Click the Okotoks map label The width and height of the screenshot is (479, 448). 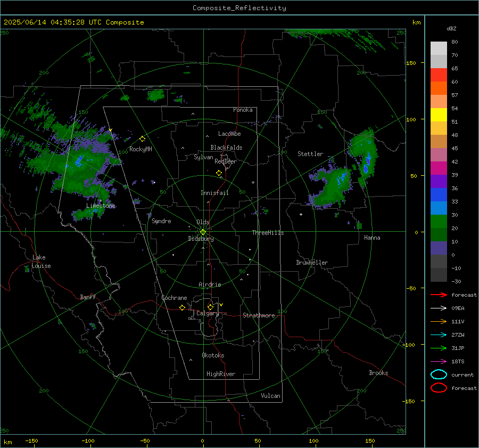point(213,355)
